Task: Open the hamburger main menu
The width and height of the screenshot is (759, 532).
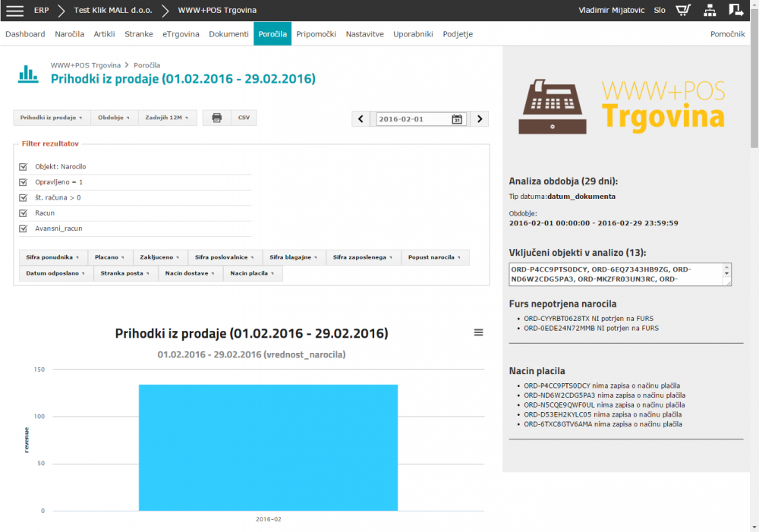Action: [x=15, y=11]
